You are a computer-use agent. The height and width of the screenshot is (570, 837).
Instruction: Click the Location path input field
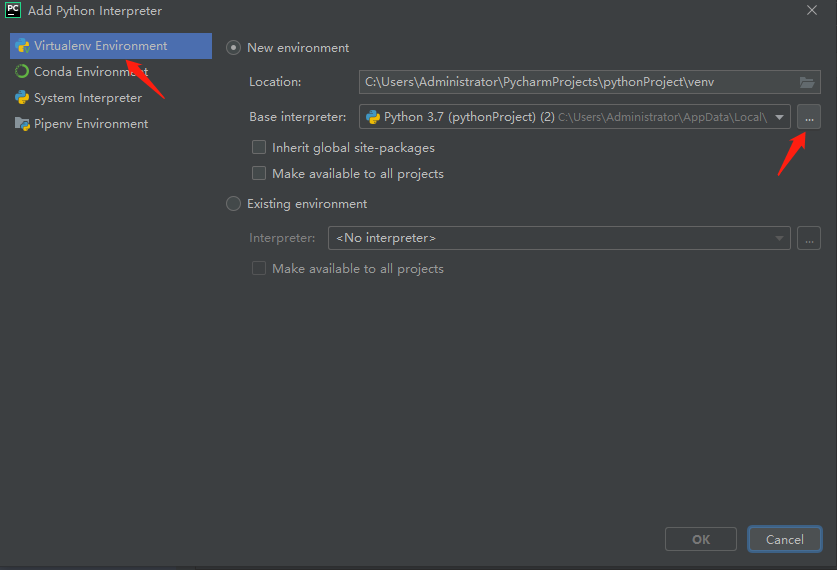[x=590, y=82]
